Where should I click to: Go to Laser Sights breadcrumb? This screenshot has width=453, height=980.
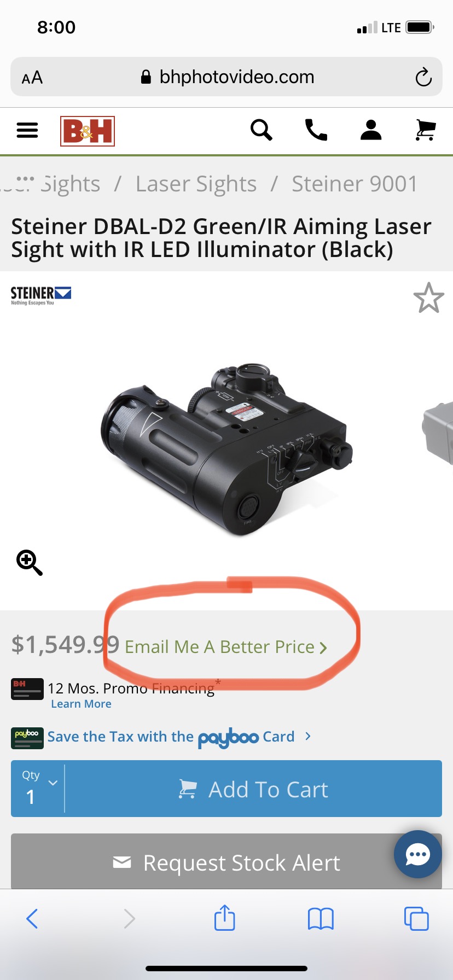pos(196,184)
